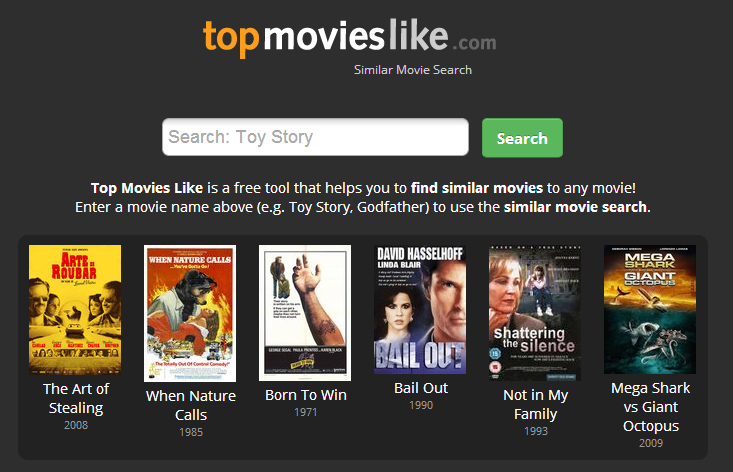Select Mega Shark vs Giant Octopus title
Image resolution: width=733 pixels, height=472 pixels.
(651, 407)
